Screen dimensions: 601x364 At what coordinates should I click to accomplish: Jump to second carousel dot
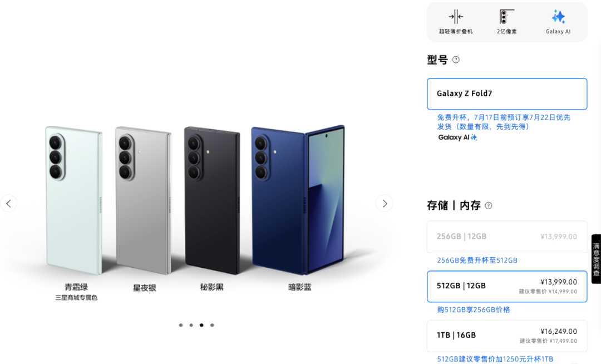point(191,325)
